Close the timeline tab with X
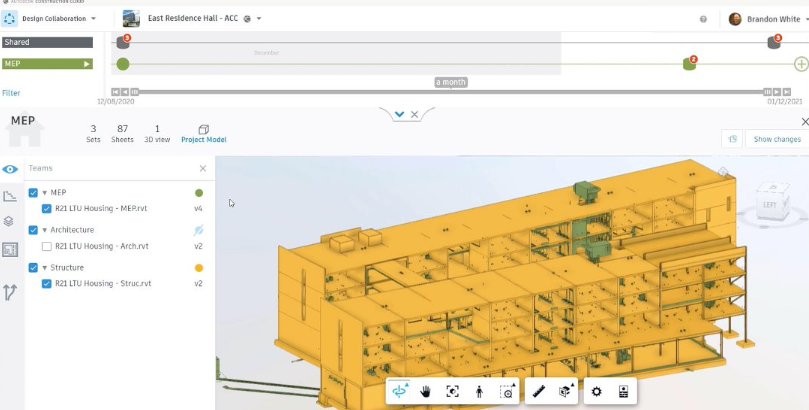This screenshot has height=410, width=809. click(x=414, y=114)
